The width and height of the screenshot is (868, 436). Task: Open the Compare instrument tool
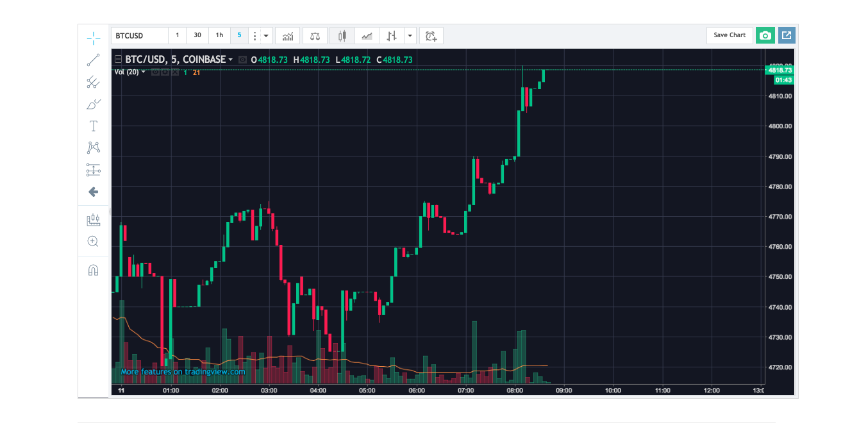[x=314, y=35]
